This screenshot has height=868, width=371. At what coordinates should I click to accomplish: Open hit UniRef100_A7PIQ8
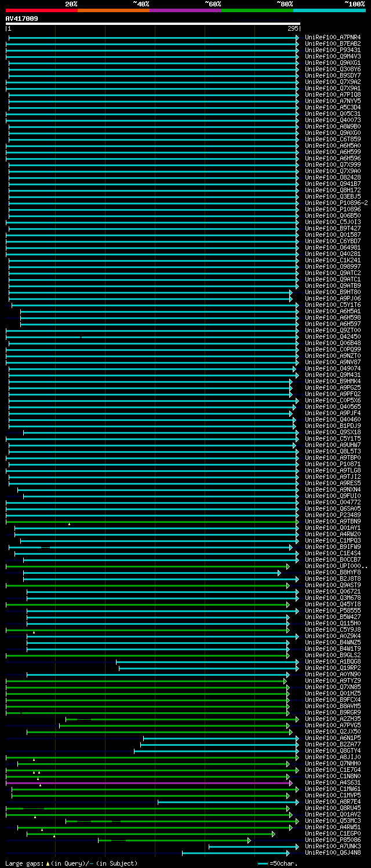[333, 94]
